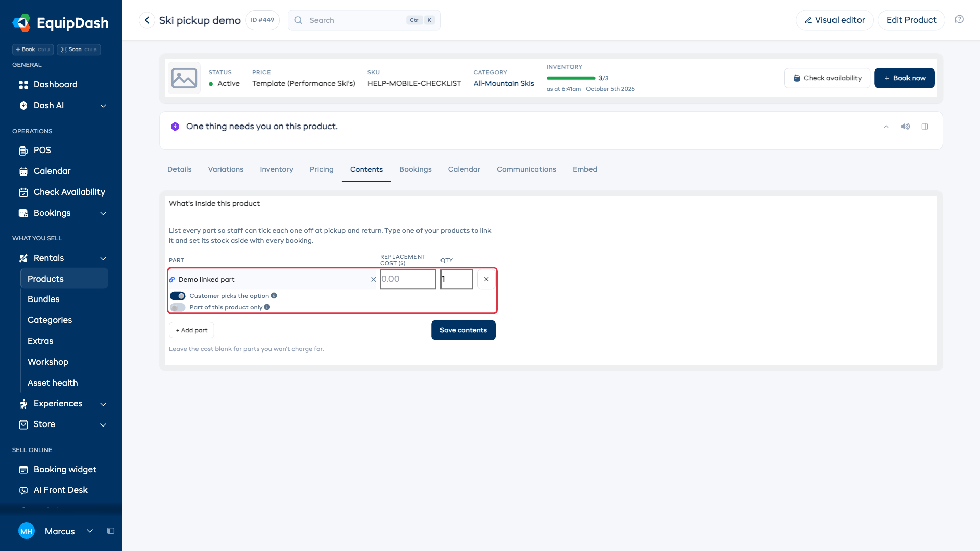Image resolution: width=980 pixels, height=551 pixels.
Task: Collapse the AI notice chevron
Action: click(886, 127)
